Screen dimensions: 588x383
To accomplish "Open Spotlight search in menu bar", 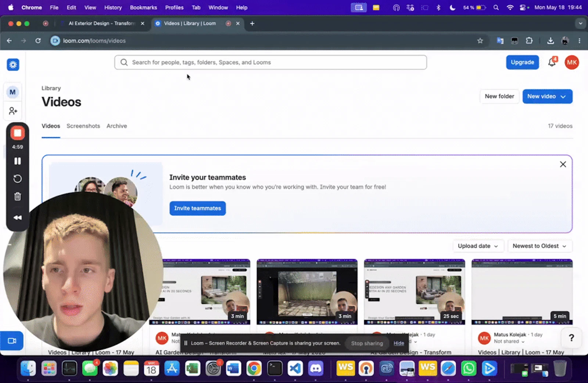I will coord(496,7).
